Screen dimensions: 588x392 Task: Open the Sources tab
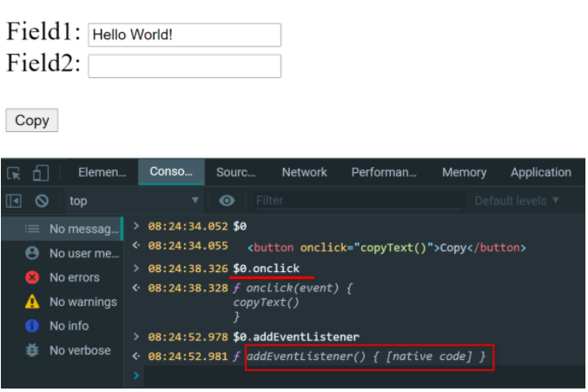pyautogui.click(x=236, y=172)
